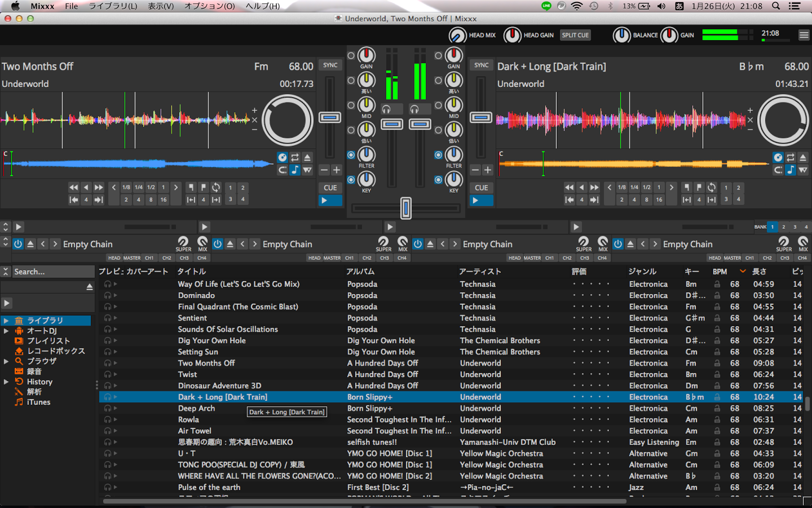Click the CUE button on the left deck
Image resolution: width=812 pixels, height=508 pixels.
click(x=330, y=187)
